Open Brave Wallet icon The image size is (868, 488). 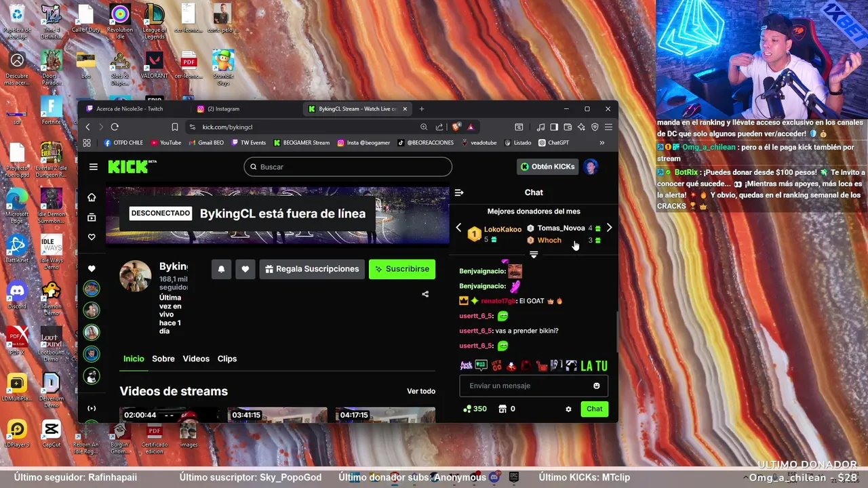(568, 127)
